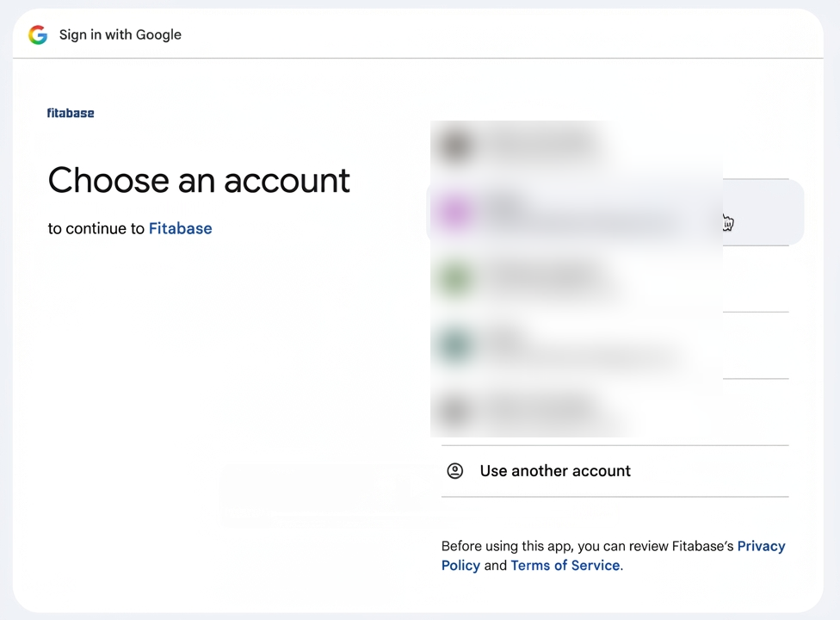Click the Choose an account heading

pyautogui.click(x=199, y=180)
